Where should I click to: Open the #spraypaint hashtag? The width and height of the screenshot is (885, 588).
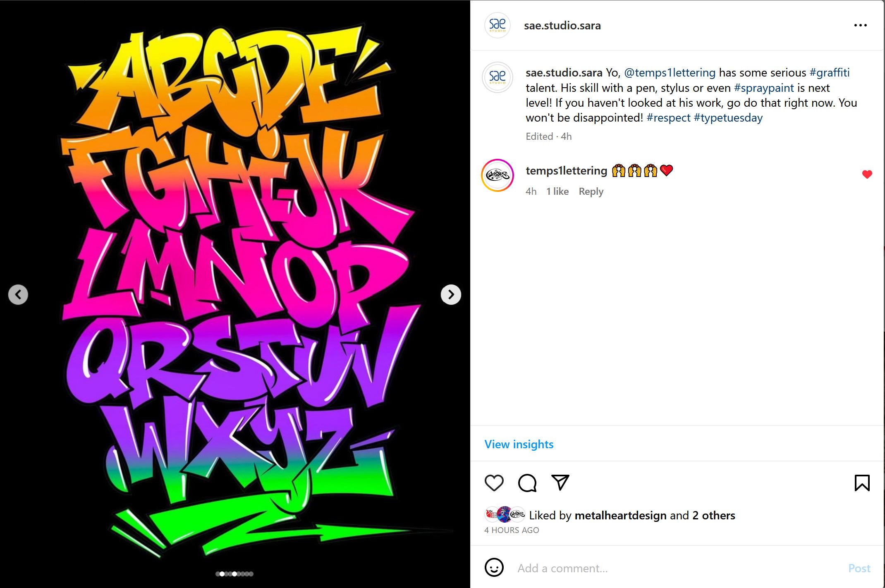(764, 88)
